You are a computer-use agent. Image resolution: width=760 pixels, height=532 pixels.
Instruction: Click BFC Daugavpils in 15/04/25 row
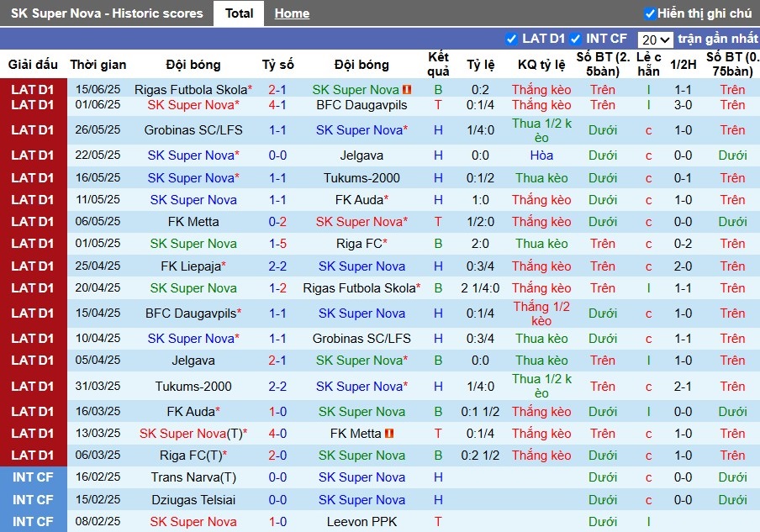[x=191, y=313]
